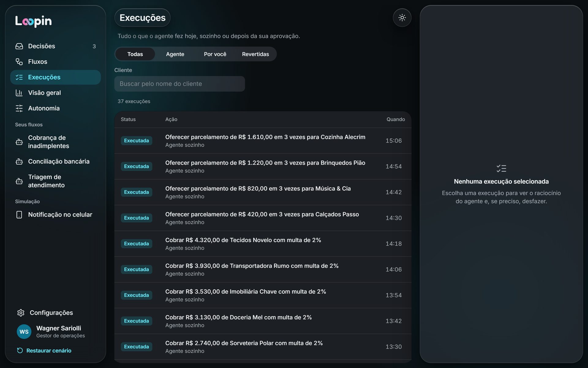Select the Música & Cia execution row
Viewport: 588px width, 368px height.
coord(263,192)
